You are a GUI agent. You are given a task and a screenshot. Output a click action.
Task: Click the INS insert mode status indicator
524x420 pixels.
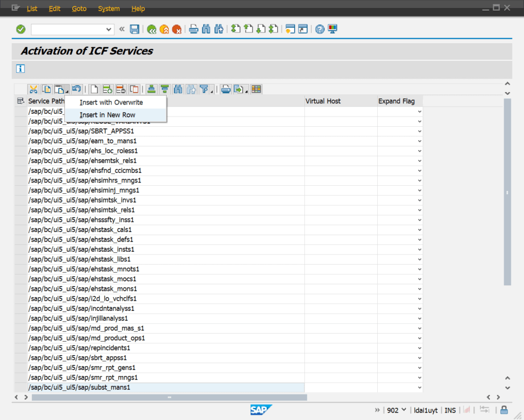(450, 410)
